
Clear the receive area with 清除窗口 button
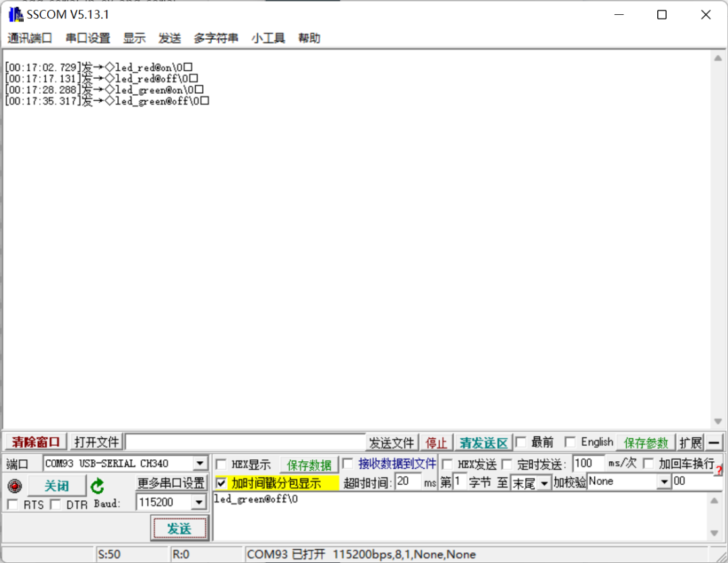(34, 442)
